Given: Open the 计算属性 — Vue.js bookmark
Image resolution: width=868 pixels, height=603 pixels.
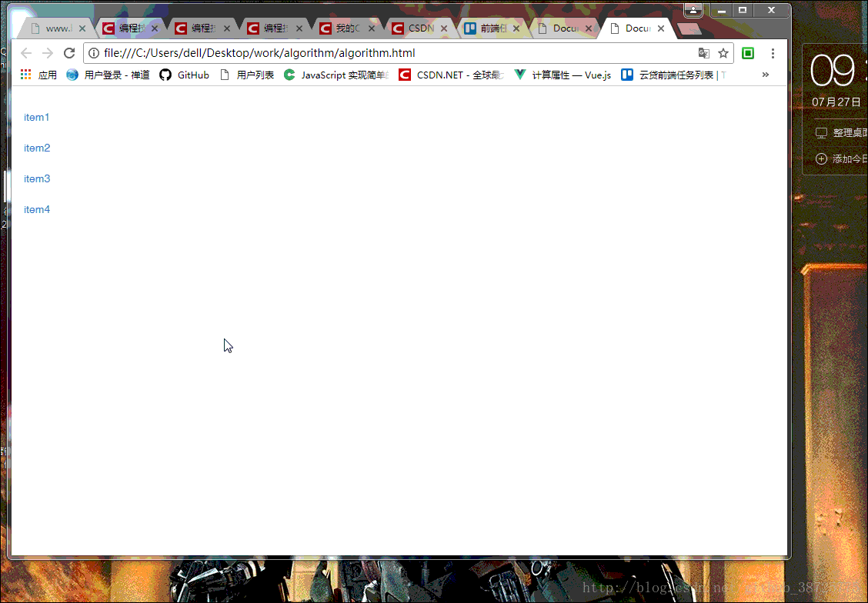Looking at the screenshot, I should (563, 75).
